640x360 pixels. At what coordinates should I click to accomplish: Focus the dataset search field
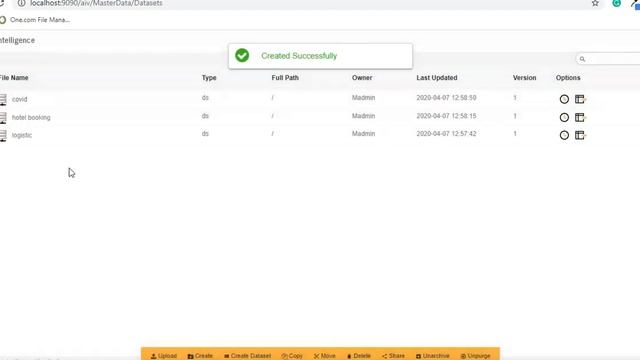click(x=608, y=59)
